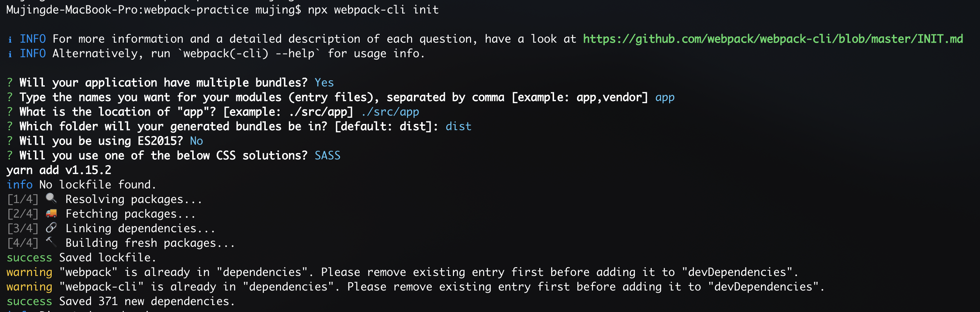980x312 pixels.
Task: Click the npx webpack-cli init command text
Action: pos(373,9)
